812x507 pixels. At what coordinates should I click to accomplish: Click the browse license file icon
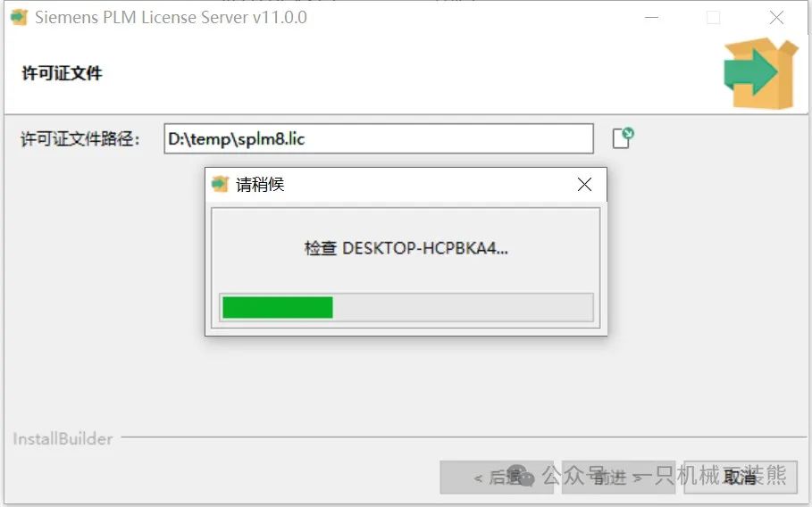(623, 138)
